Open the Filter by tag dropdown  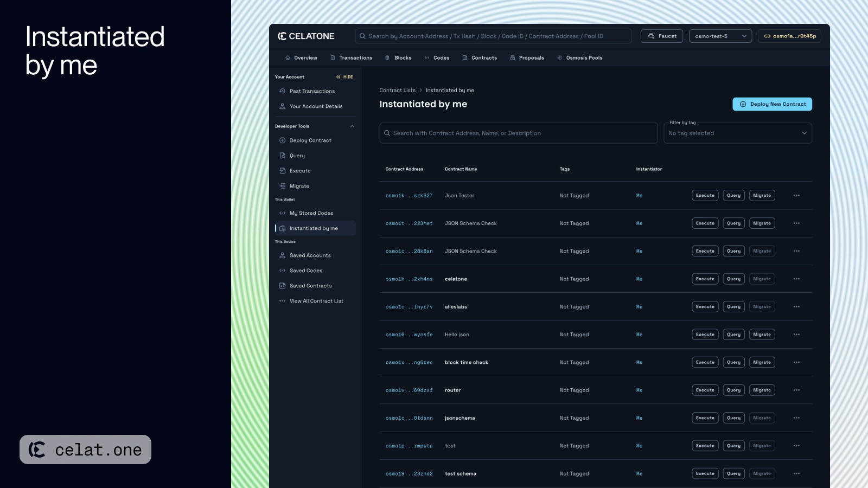point(738,133)
